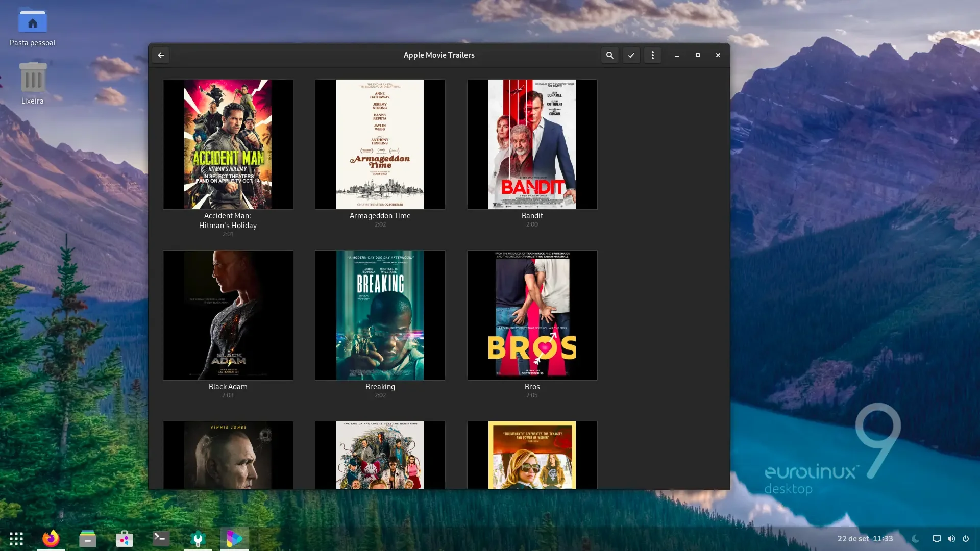
Task: Open the search button in header bar
Action: point(610,55)
